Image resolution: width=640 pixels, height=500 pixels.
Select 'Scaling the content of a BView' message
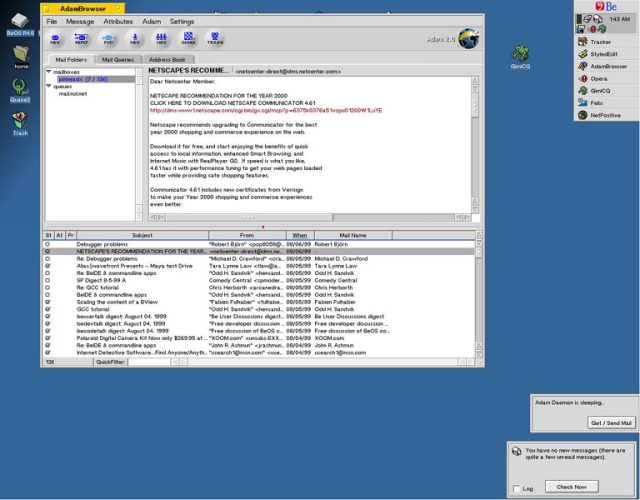259,302
